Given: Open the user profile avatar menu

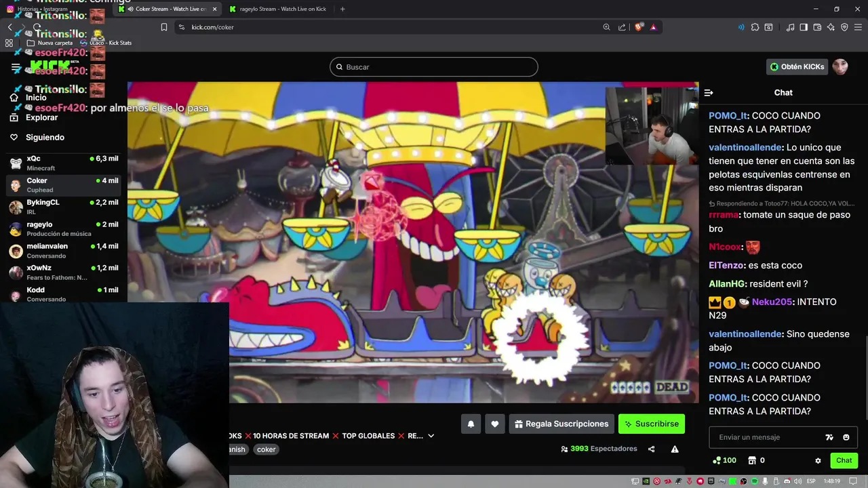Looking at the screenshot, I should [x=840, y=66].
